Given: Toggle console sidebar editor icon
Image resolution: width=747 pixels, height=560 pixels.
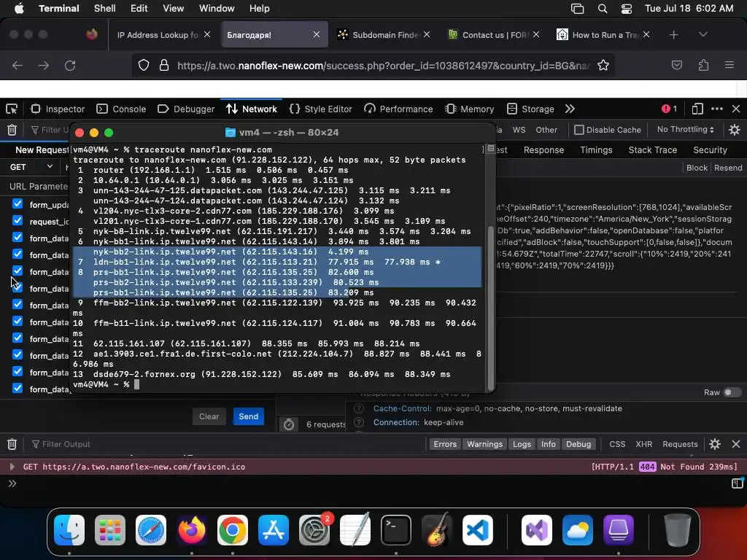Looking at the screenshot, I should [x=737, y=484].
